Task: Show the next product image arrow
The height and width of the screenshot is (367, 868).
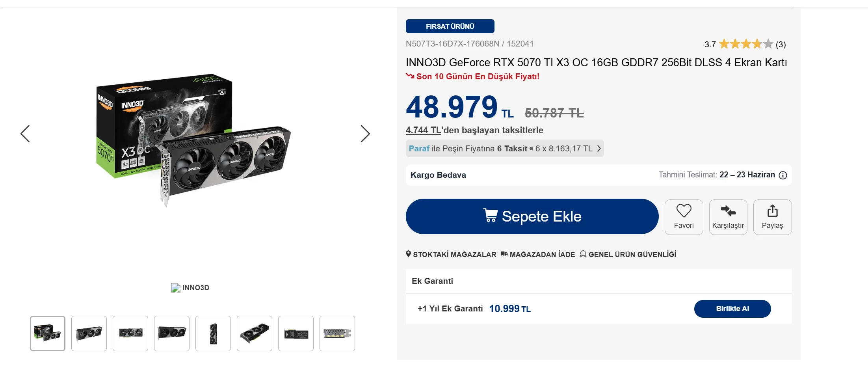Action: click(x=365, y=134)
